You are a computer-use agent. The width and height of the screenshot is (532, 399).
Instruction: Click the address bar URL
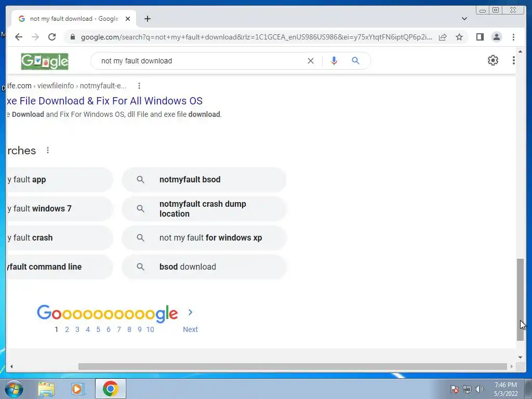point(256,37)
